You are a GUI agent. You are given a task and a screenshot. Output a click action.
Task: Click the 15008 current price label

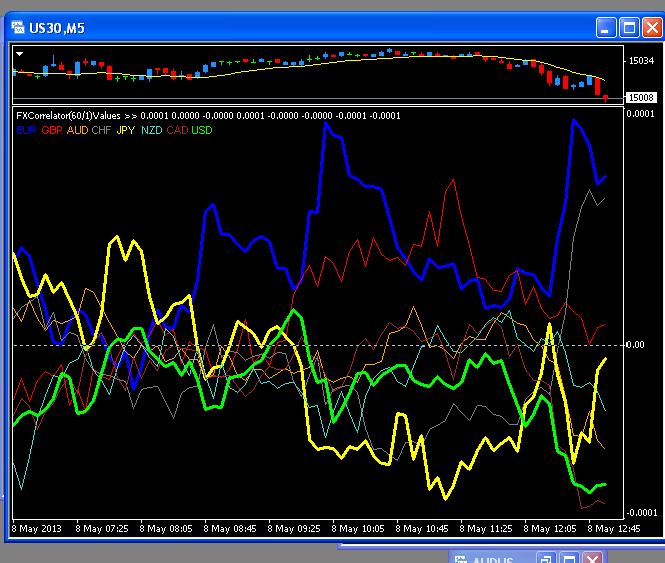641,98
